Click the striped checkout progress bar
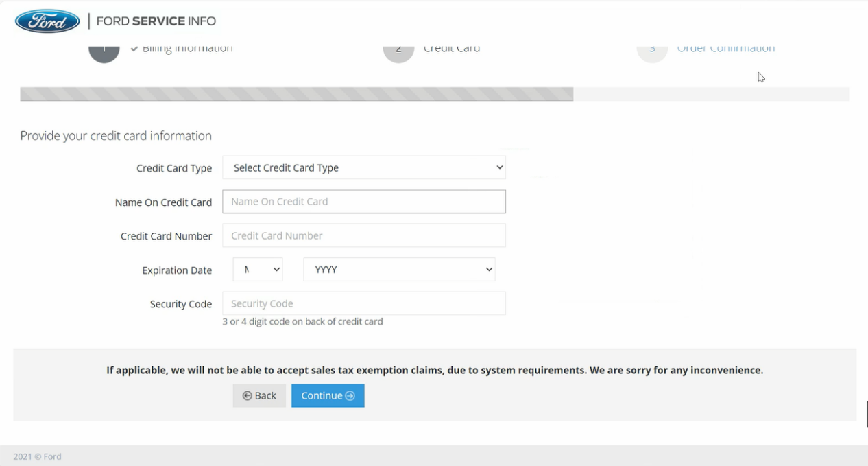This screenshot has width=868, height=466. [296, 94]
